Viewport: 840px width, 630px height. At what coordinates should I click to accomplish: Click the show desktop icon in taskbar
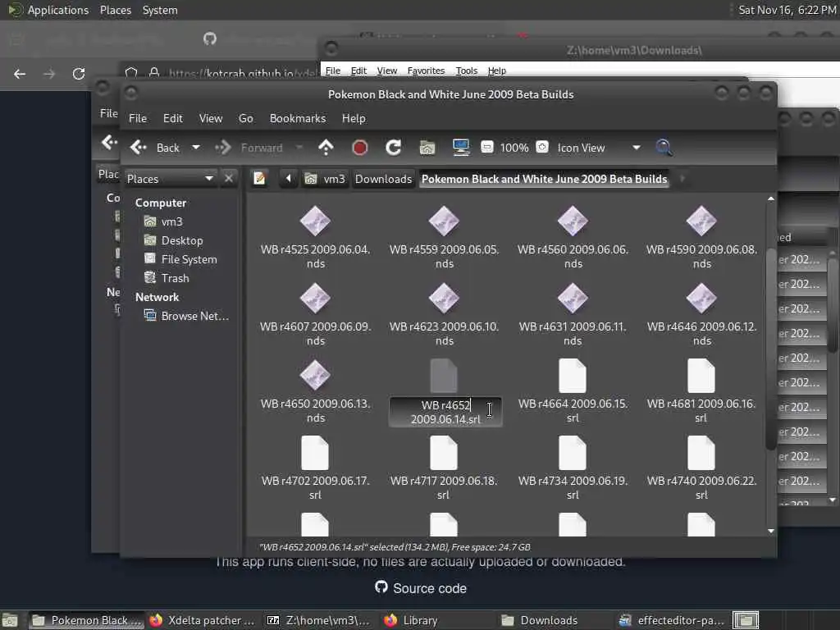10,620
